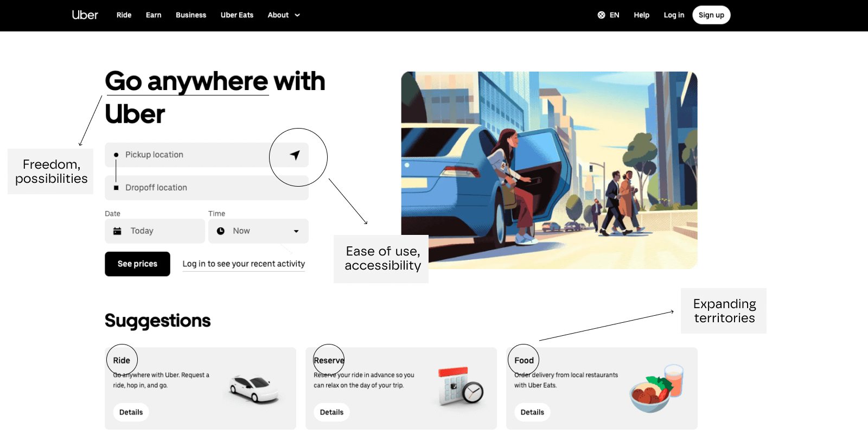The width and height of the screenshot is (868, 434).
Task: Open the About menu
Action: pyautogui.click(x=283, y=15)
